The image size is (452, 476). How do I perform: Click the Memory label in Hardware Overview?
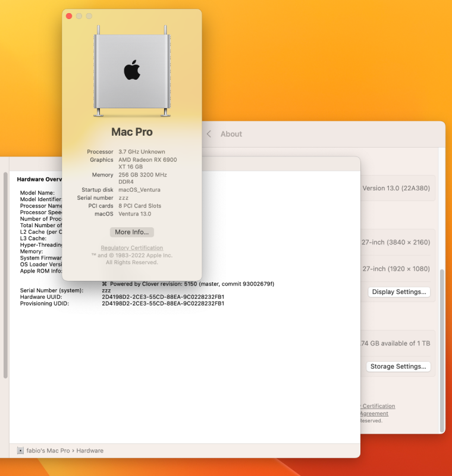(32, 251)
